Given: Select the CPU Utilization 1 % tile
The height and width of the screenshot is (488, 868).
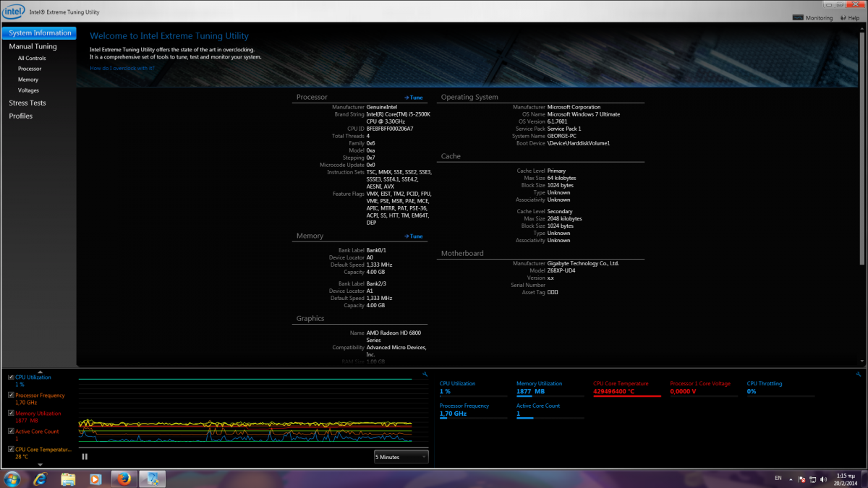Looking at the screenshot, I should coord(474,389).
